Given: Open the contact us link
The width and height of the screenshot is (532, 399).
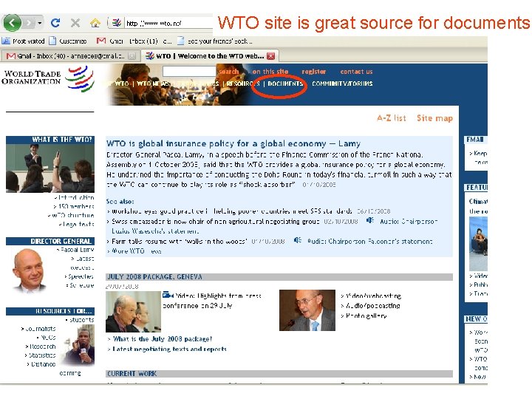Looking at the screenshot, I should [356, 72].
